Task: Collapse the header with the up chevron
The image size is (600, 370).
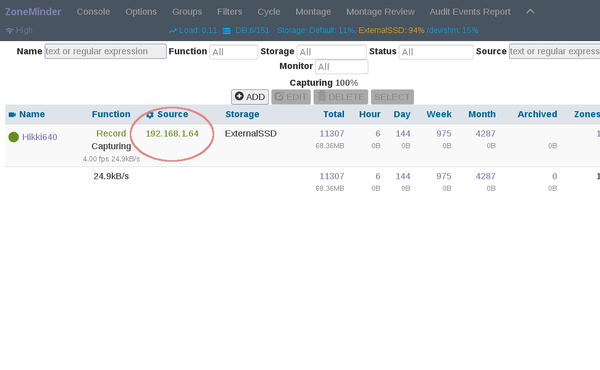Action: tap(530, 11)
